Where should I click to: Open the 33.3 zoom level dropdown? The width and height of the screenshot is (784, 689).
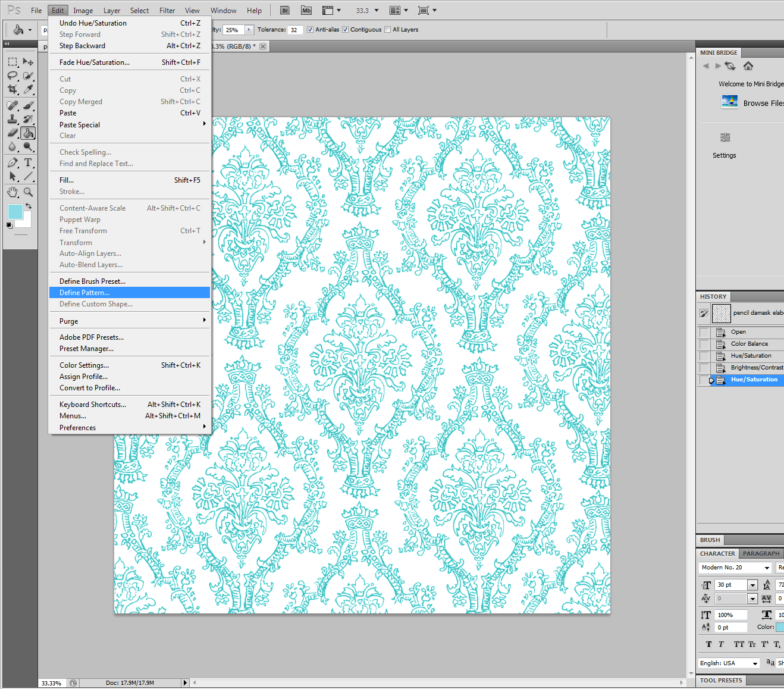coord(377,10)
